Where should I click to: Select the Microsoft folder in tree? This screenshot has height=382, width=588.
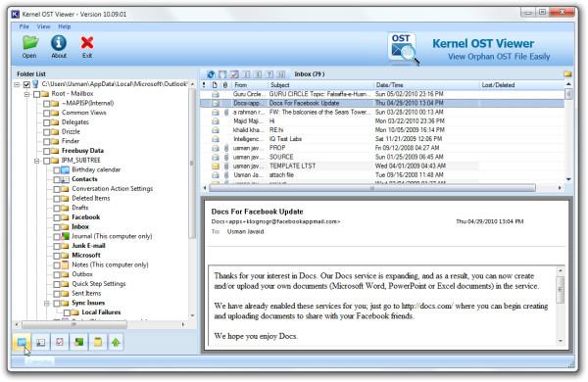coord(86,256)
